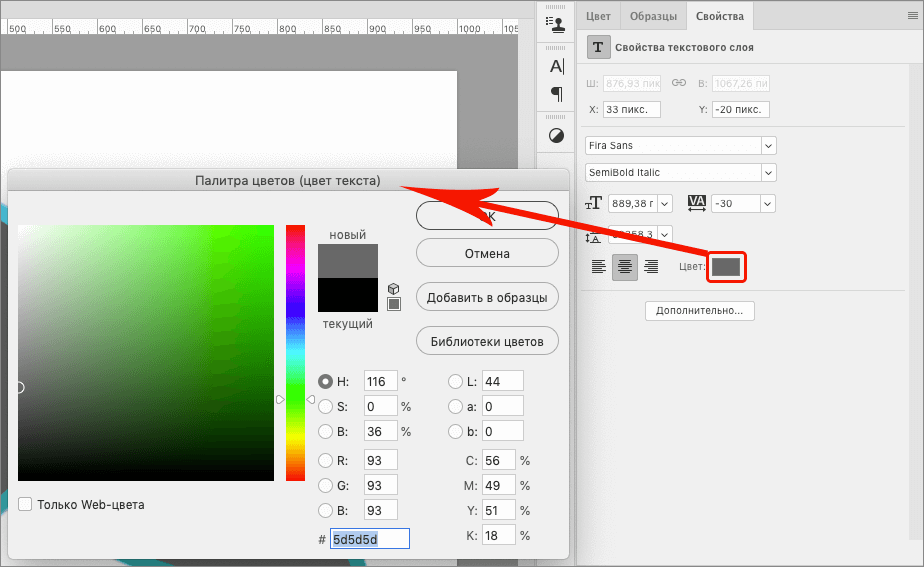
Task: Enable the "Только Web-цвета" checkbox
Action: (25, 504)
